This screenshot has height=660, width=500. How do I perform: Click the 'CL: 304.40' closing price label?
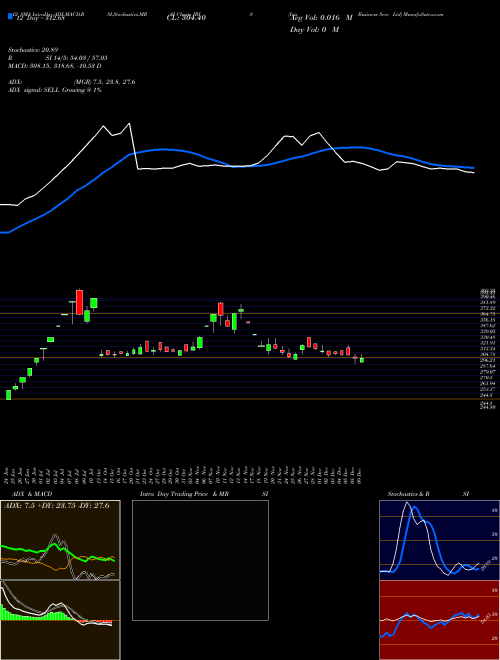pyautogui.click(x=186, y=18)
